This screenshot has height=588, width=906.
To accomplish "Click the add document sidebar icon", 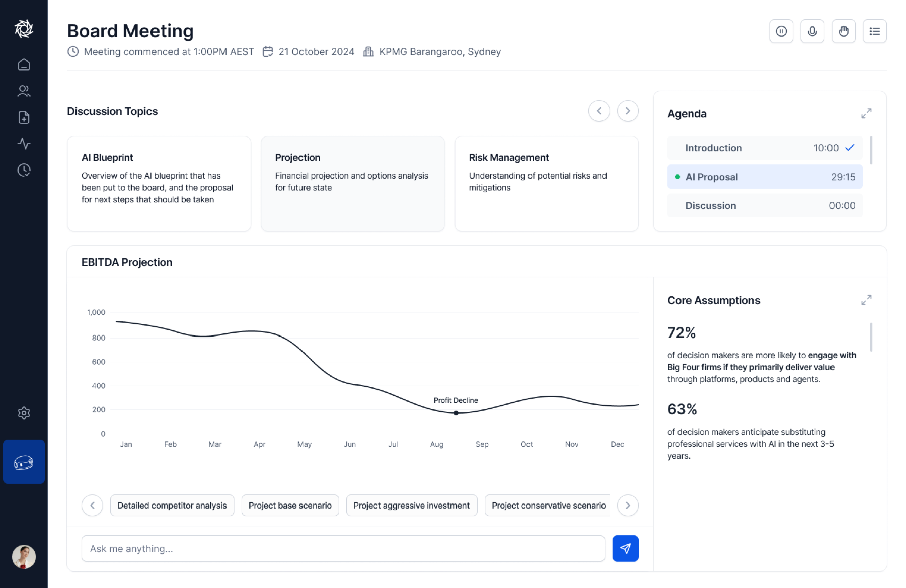I will pos(24,117).
